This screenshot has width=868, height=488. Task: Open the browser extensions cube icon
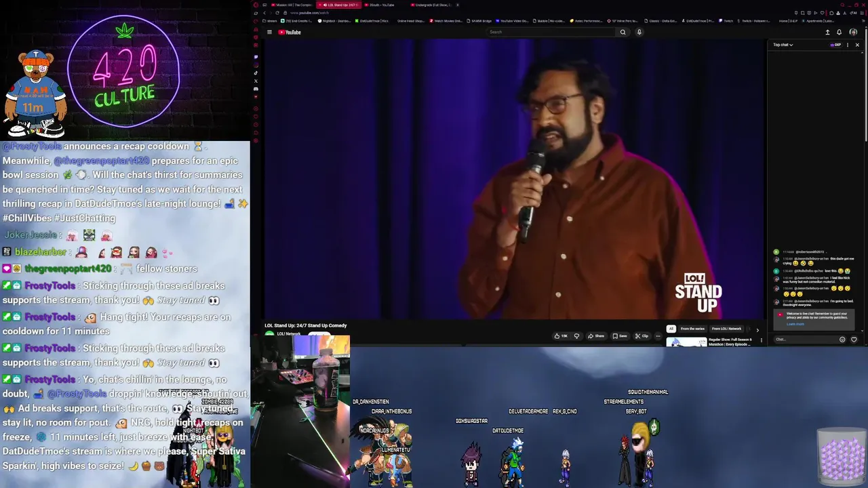click(831, 13)
